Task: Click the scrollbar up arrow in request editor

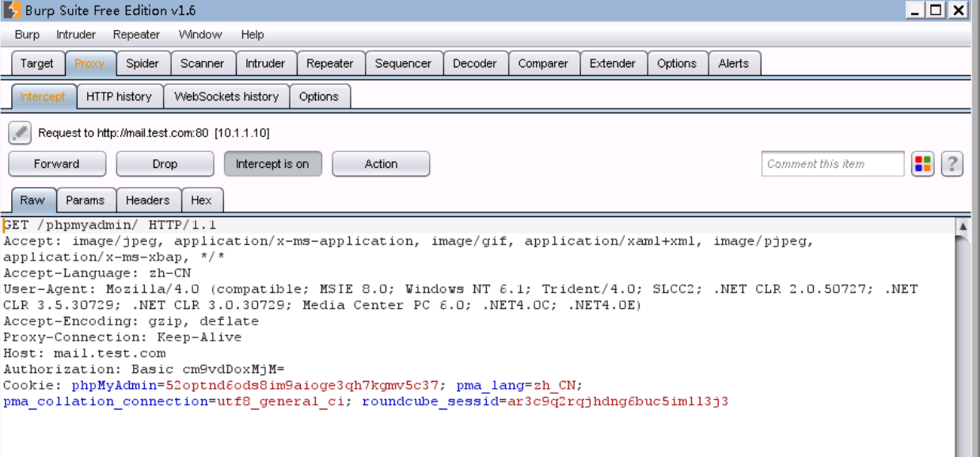Action: click(963, 227)
